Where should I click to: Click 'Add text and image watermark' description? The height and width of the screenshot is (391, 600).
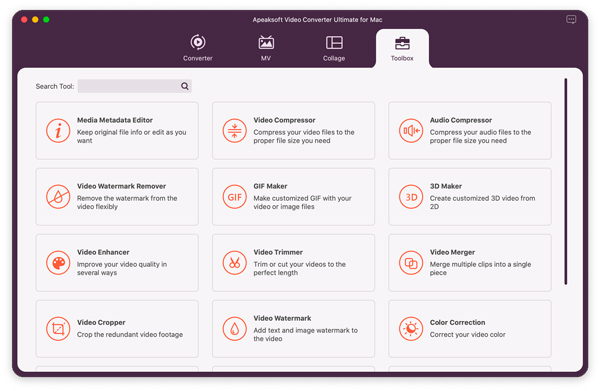tap(305, 334)
